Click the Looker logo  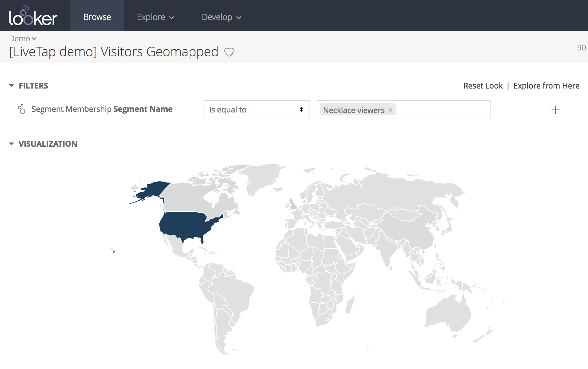click(x=33, y=16)
